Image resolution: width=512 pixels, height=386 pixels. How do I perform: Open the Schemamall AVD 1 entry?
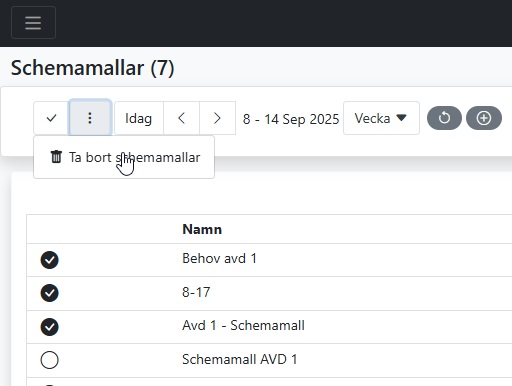[239, 359]
